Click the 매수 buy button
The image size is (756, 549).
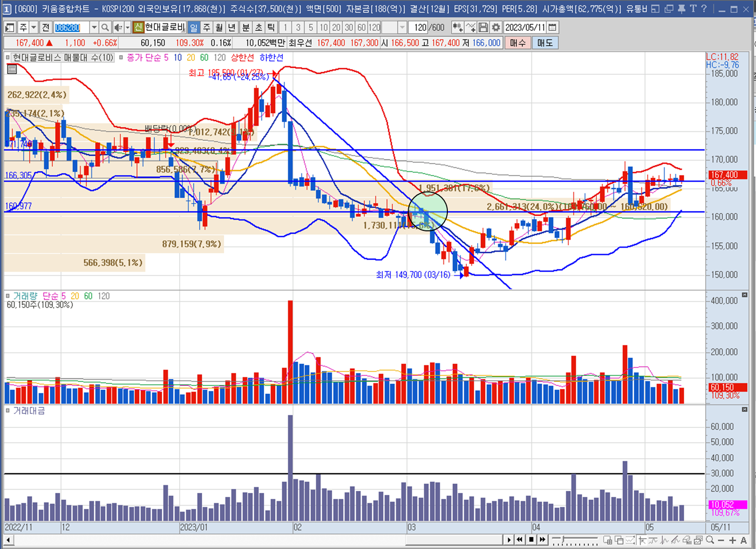pos(518,43)
